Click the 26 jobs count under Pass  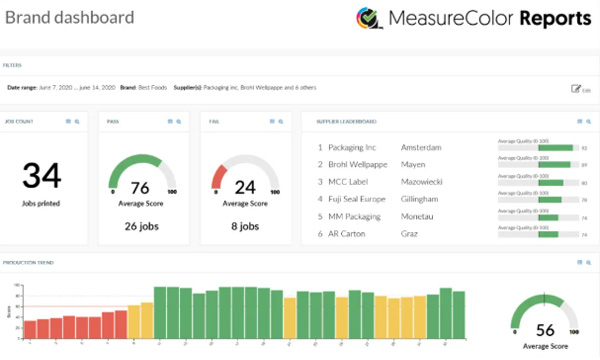pyautogui.click(x=142, y=226)
